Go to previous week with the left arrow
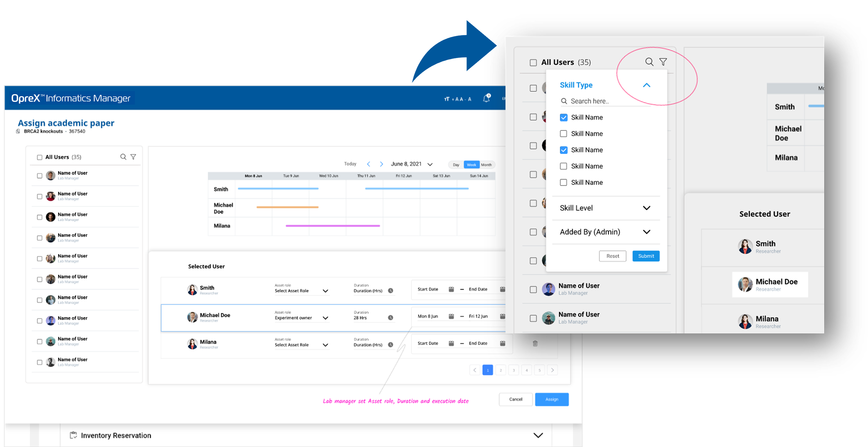Screen dimensions: 868x447 coord(369,164)
